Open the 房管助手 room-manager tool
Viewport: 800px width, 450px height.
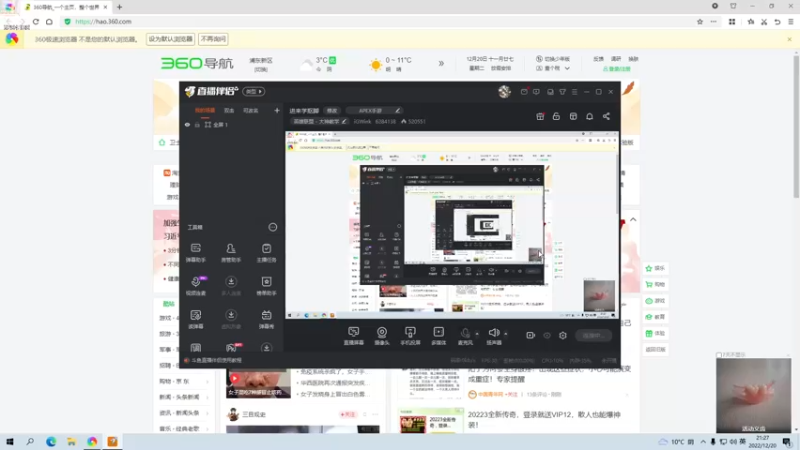pos(231,253)
